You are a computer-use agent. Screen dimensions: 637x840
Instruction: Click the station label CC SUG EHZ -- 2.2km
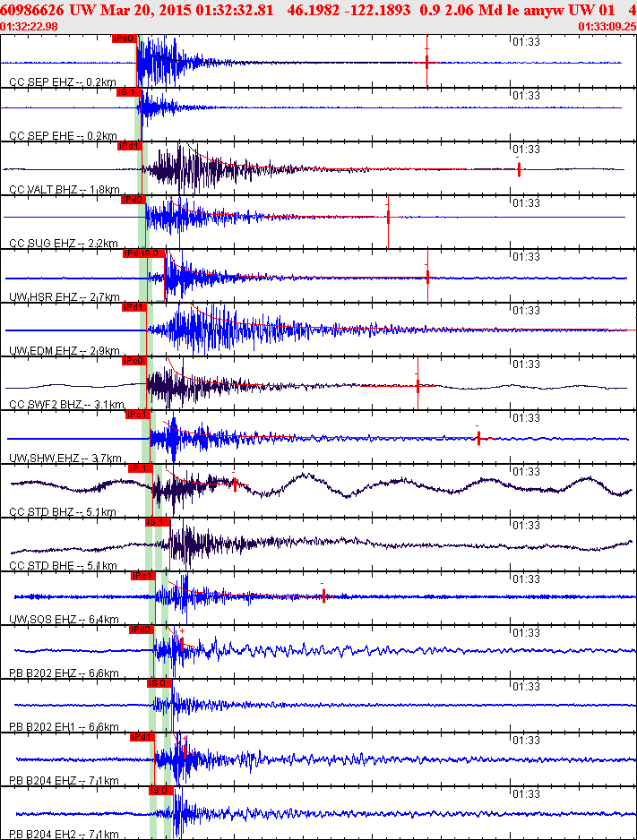point(64,243)
